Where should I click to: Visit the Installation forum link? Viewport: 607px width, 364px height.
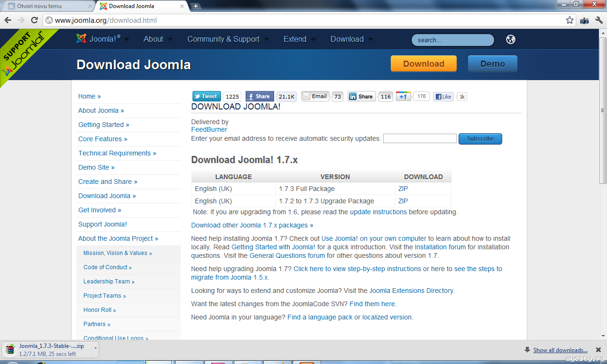pyautogui.click(x=441, y=247)
